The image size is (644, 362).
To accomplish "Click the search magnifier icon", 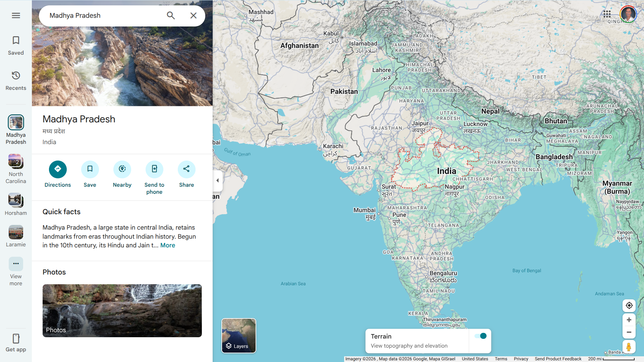I will [171, 15].
